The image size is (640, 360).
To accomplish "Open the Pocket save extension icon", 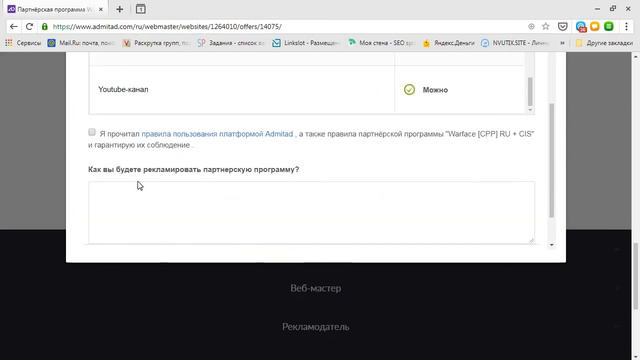I will point(562,27).
